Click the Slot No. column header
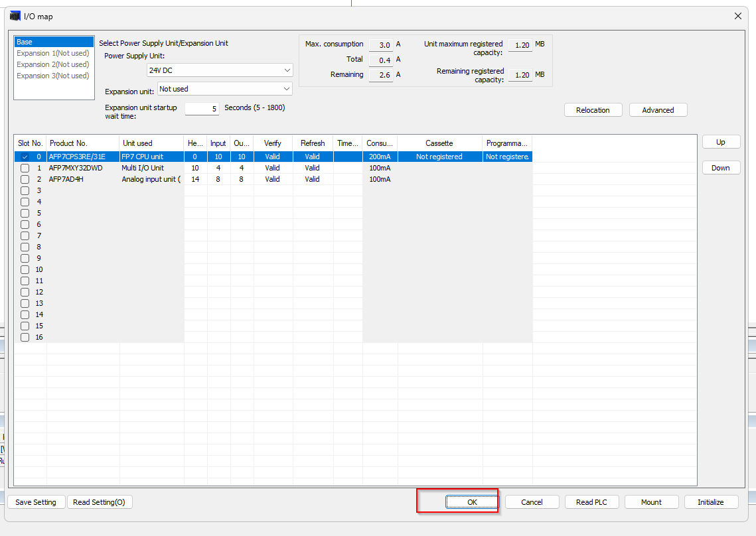 point(31,143)
